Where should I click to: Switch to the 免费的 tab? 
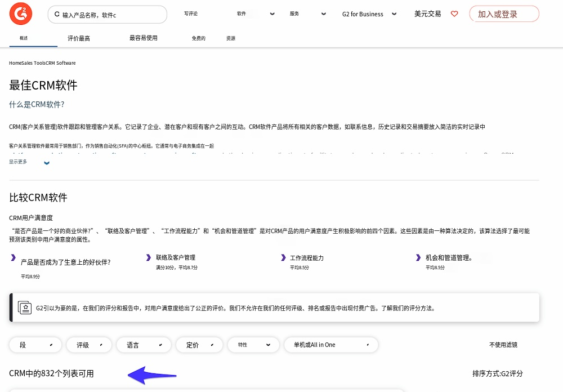tap(199, 38)
